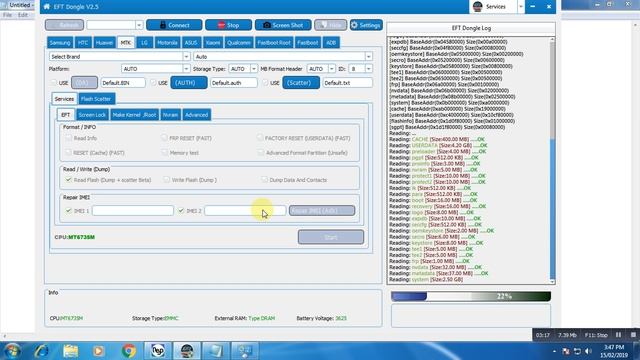Switch to the Motorola tab
The height and width of the screenshot is (360, 640).
tap(167, 42)
